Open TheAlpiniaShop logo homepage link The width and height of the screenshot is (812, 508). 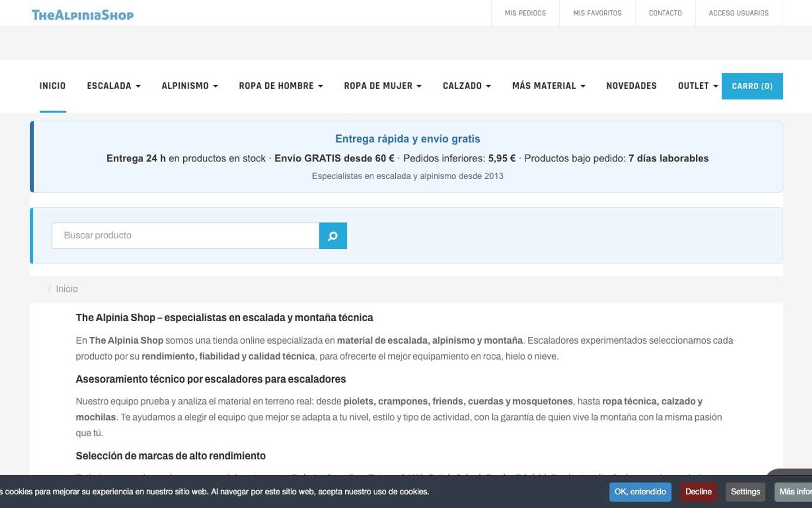(82, 15)
